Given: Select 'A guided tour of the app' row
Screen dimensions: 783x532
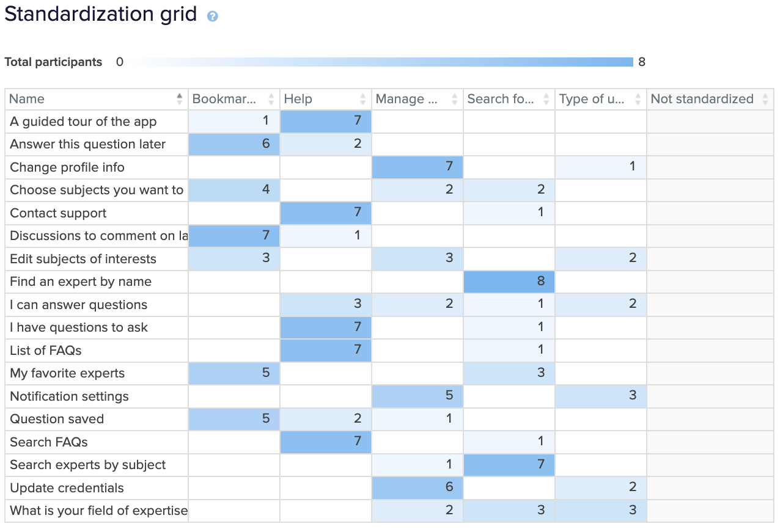Looking at the screenshot, I should click(x=83, y=122).
